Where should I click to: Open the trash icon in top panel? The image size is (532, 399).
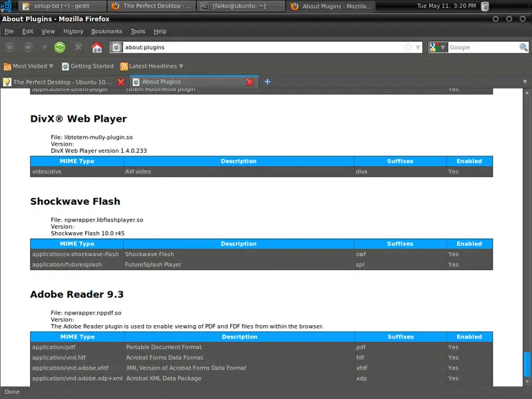(x=485, y=6)
